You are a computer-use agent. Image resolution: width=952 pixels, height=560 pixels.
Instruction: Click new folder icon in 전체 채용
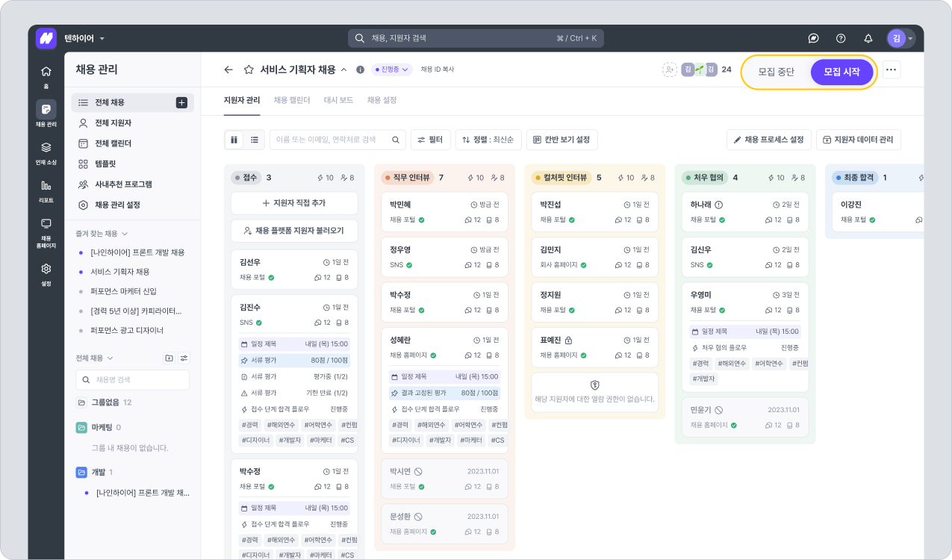(169, 358)
